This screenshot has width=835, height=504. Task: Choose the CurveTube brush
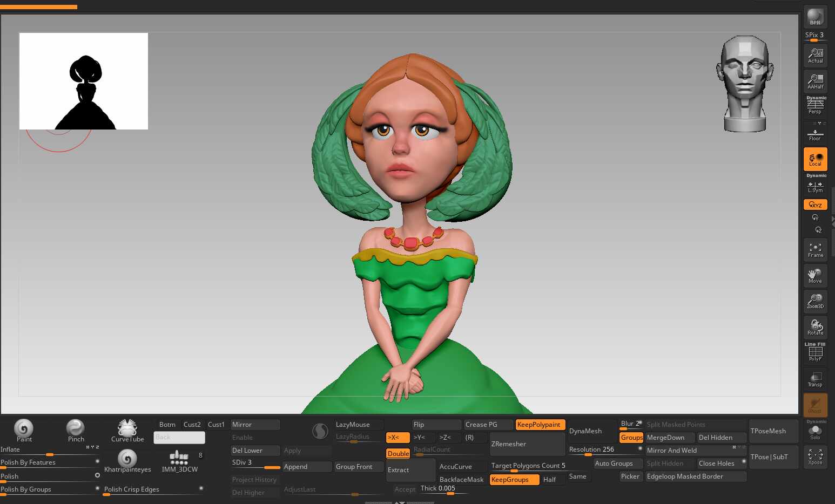click(127, 430)
